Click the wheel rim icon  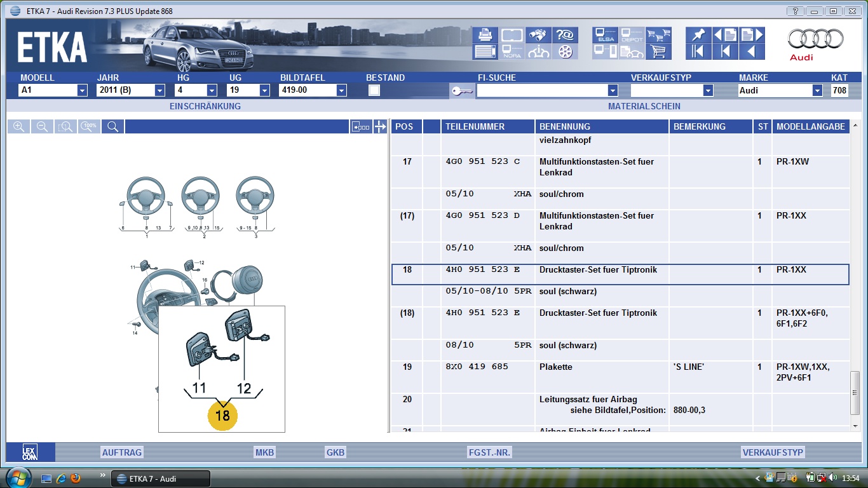click(565, 51)
